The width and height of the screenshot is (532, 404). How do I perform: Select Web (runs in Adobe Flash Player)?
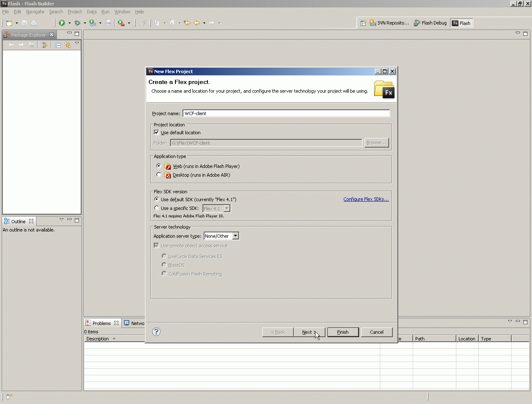(158, 166)
